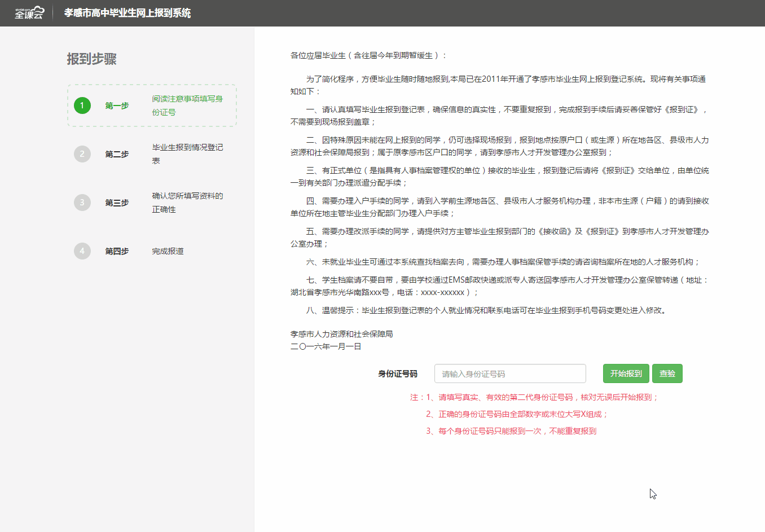Click the 开始报到 button
This screenshot has width=765, height=532.
pos(626,373)
